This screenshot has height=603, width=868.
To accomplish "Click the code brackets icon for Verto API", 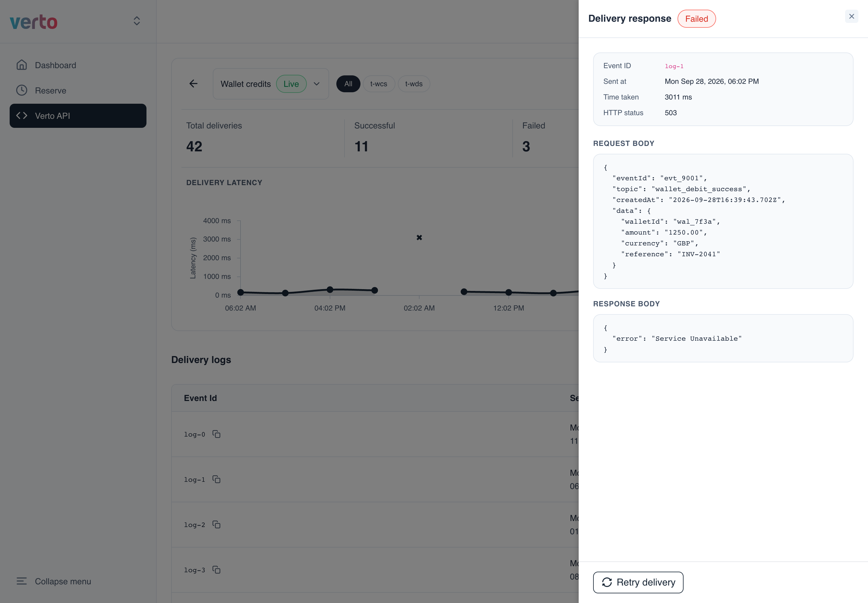I will (21, 115).
